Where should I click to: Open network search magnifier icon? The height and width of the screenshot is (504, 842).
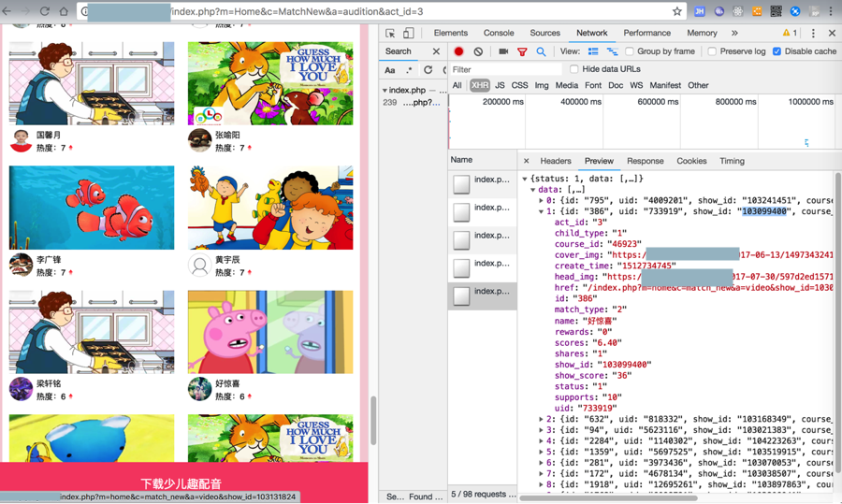point(542,51)
